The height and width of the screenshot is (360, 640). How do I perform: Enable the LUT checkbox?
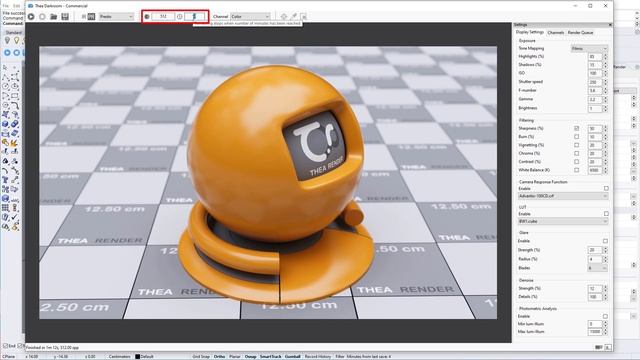(x=606, y=214)
